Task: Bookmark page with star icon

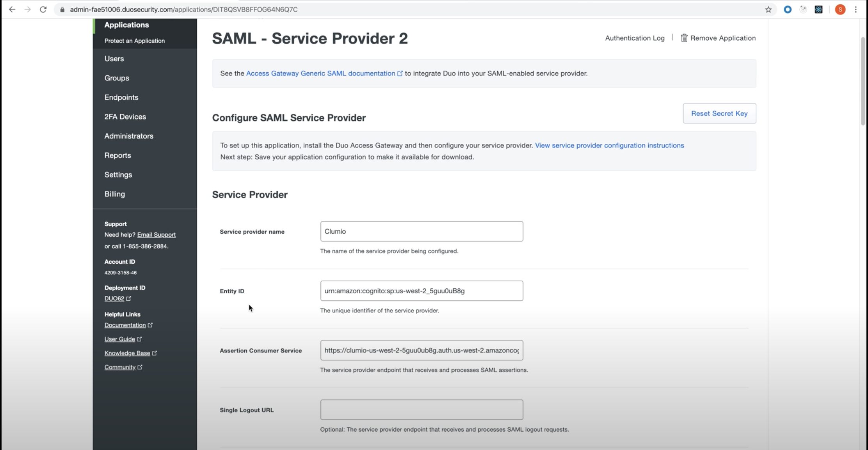Action: (768, 9)
